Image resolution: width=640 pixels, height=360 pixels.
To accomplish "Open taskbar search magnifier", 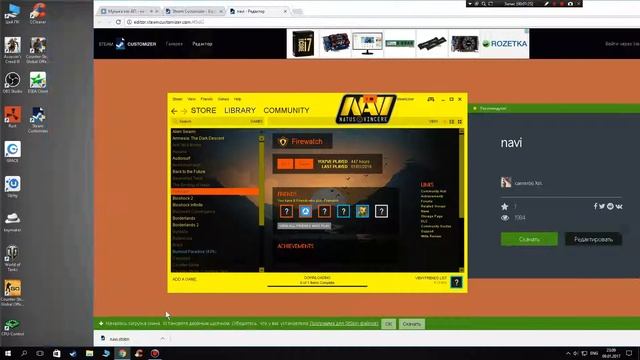I will (x=24, y=353).
